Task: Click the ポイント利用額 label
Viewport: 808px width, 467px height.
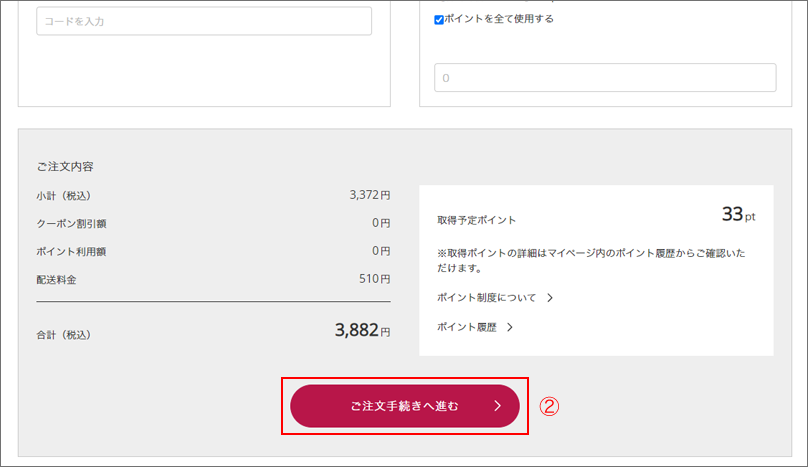Action: coord(73,251)
